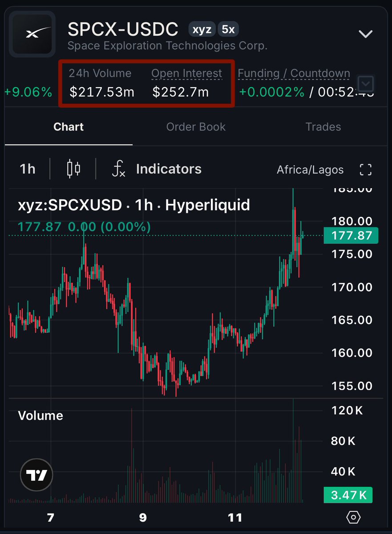Viewport: 392px width, 534px height.
Task: Click date 7 on the time axis
Action: pyautogui.click(x=50, y=518)
